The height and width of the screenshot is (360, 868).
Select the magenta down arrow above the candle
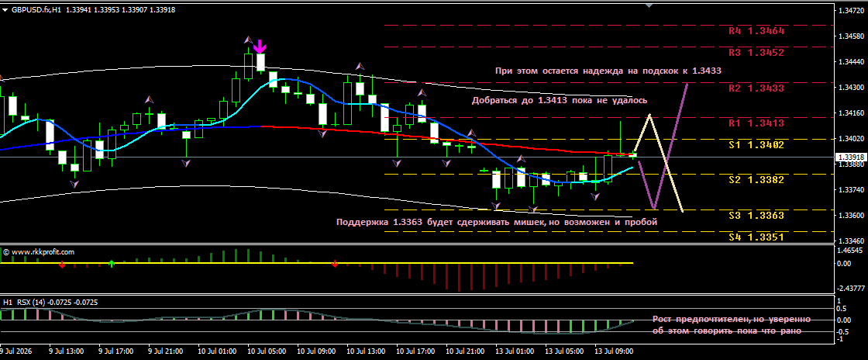(x=260, y=47)
